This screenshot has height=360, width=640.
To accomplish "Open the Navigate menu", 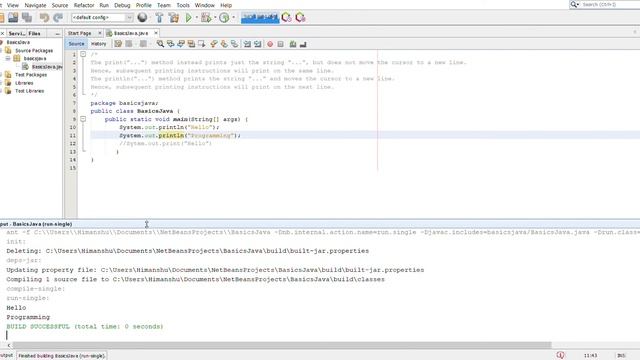I will click(x=35, y=5).
